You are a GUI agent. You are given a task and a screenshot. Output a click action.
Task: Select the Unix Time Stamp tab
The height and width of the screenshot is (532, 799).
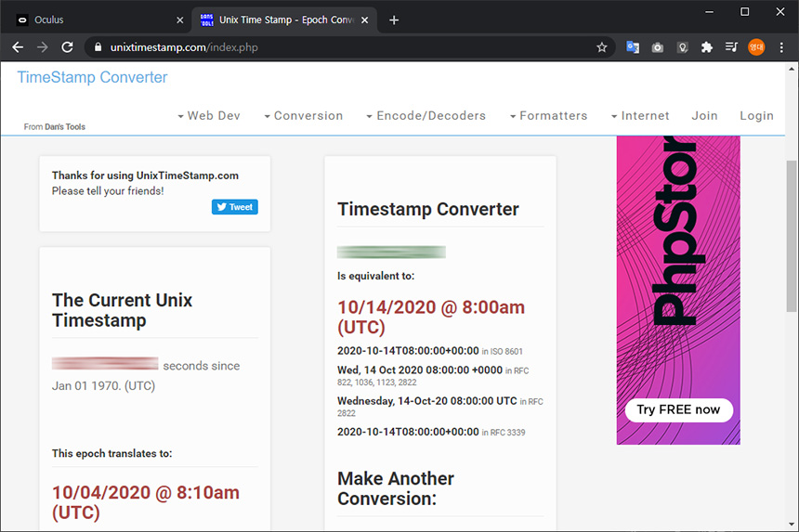point(284,19)
